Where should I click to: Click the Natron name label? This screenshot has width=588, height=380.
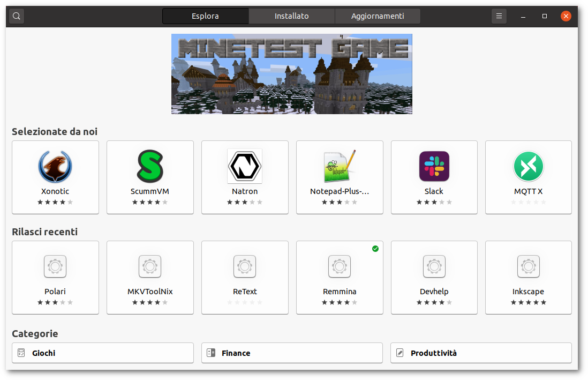tap(245, 191)
